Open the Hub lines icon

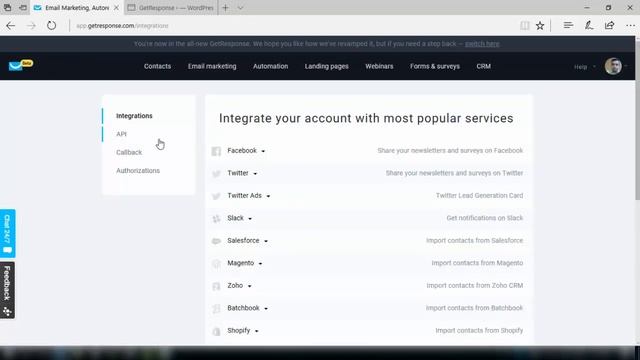tap(568, 25)
